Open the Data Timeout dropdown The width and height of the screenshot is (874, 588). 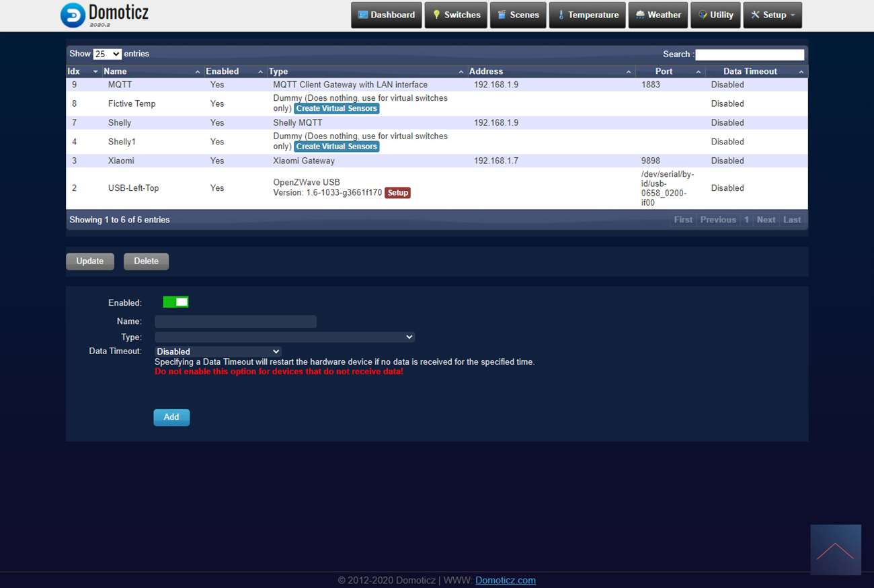pyautogui.click(x=218, y=351)
